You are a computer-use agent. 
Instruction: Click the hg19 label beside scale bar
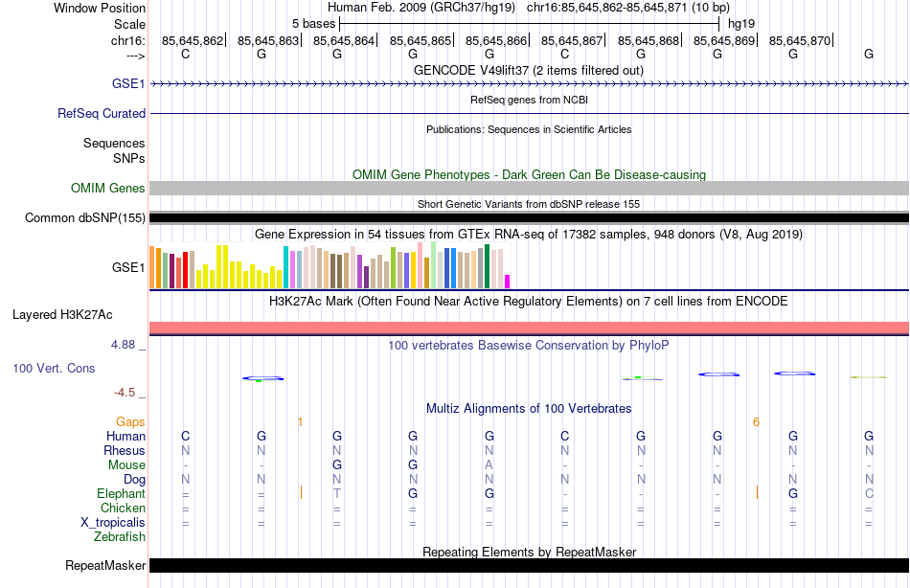(x=741, y=24)
